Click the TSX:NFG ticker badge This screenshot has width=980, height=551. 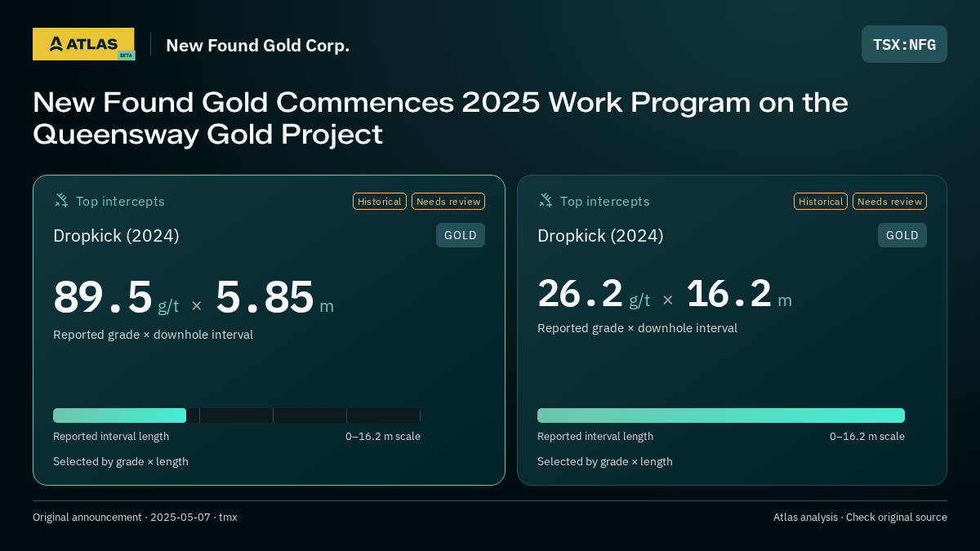(904, 44)
